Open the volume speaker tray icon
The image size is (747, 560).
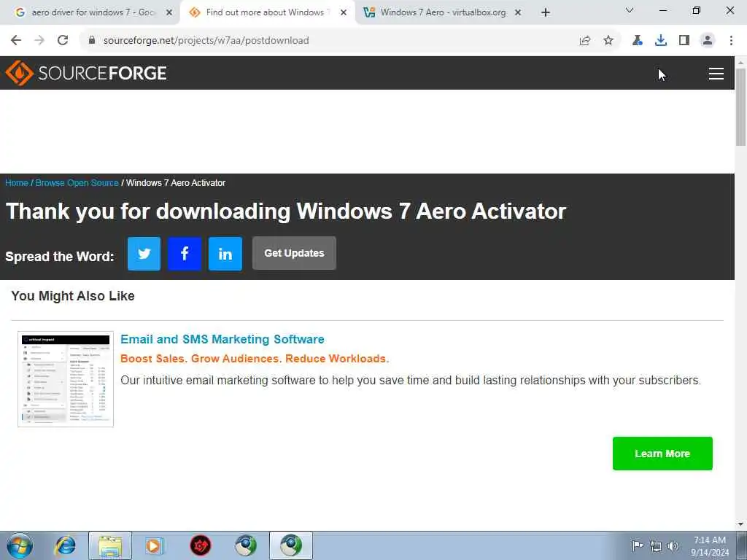pyautogui.click(x=673, y=546)
